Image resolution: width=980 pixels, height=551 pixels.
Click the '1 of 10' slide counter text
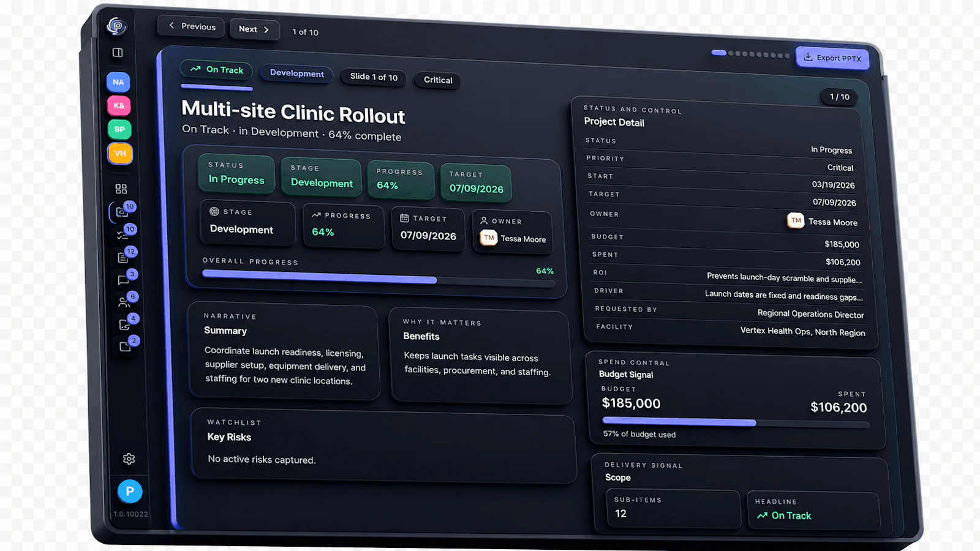pos(305,32)
